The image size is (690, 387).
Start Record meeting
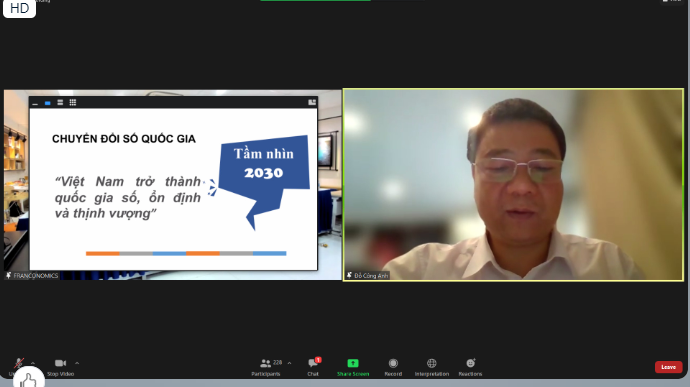coord(393,367)
